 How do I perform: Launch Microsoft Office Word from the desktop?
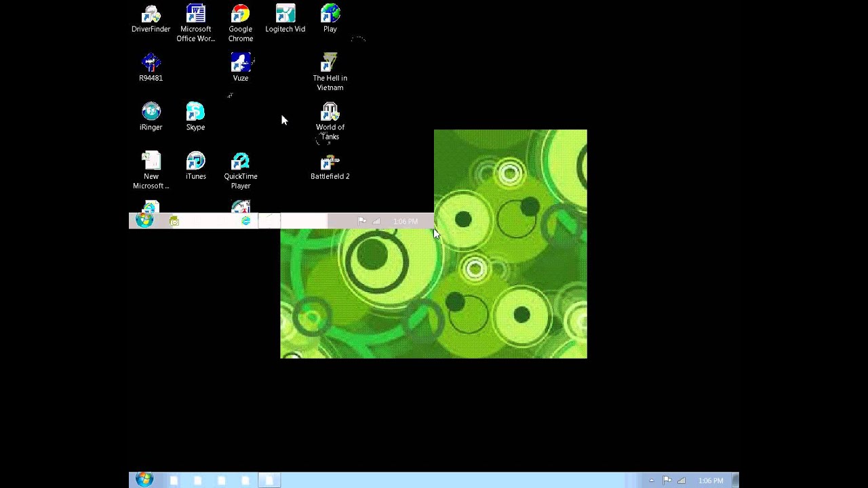pos(195,24)
